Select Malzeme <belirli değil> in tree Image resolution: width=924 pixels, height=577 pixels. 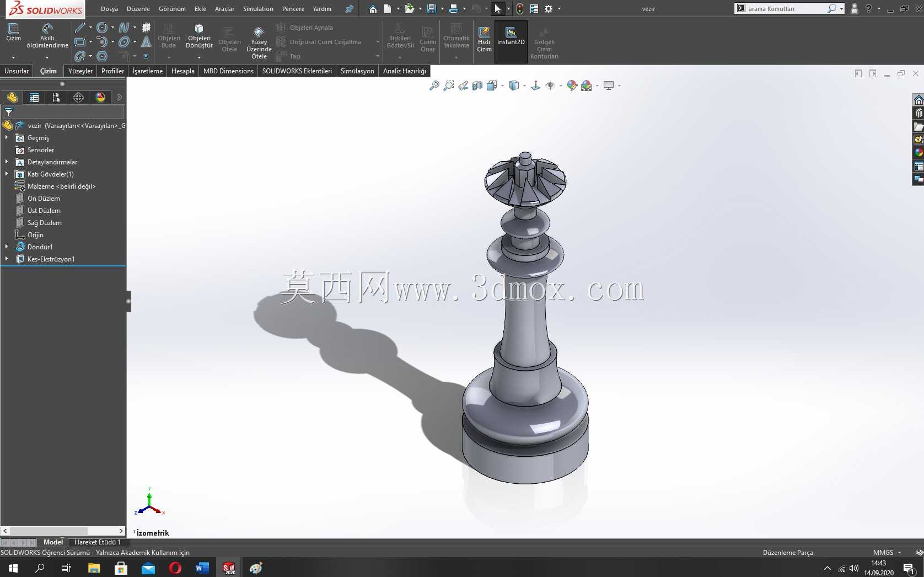point(61,186)
